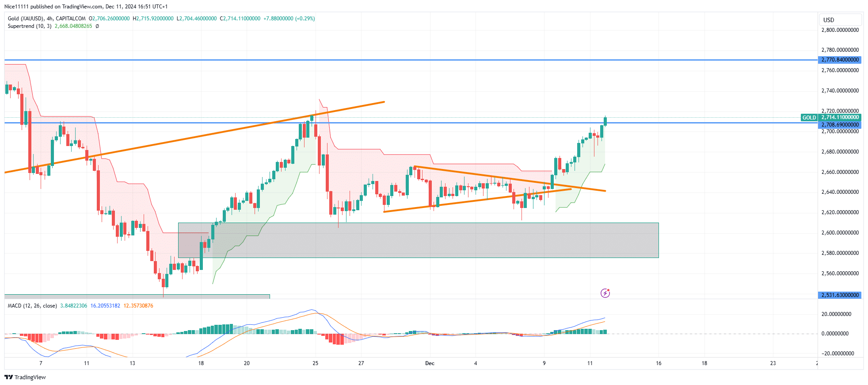This screenshot has height=385, width=868.
Task: Click Supertrend value 2,668.04808265
Action: click(73, 26)
